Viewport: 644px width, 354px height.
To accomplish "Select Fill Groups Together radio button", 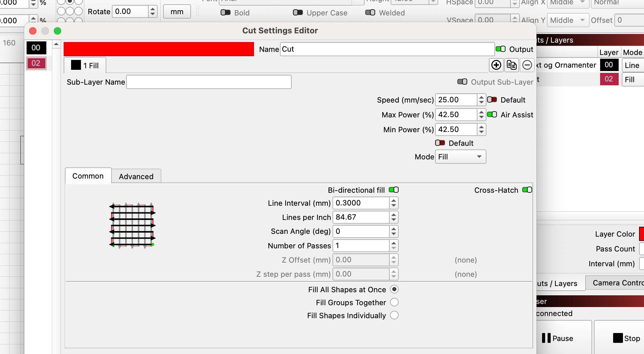I will point(394,302).
